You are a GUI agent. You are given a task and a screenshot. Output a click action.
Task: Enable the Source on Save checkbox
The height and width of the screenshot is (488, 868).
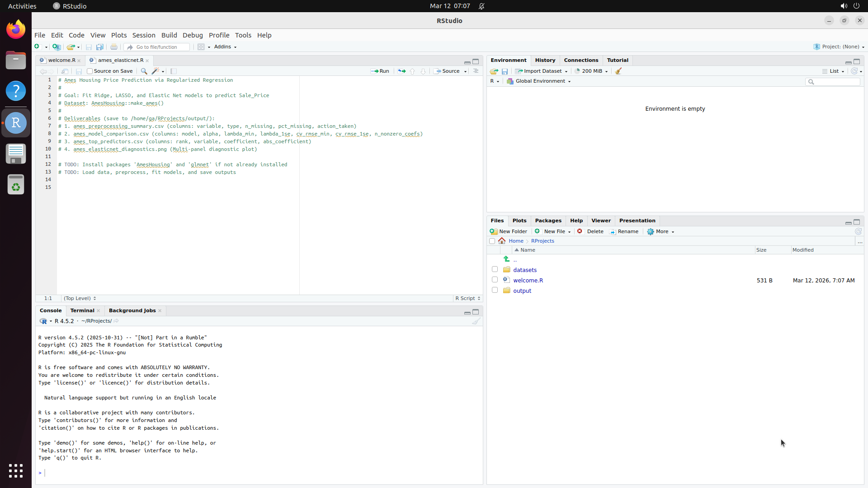click(x=90, y=71)
